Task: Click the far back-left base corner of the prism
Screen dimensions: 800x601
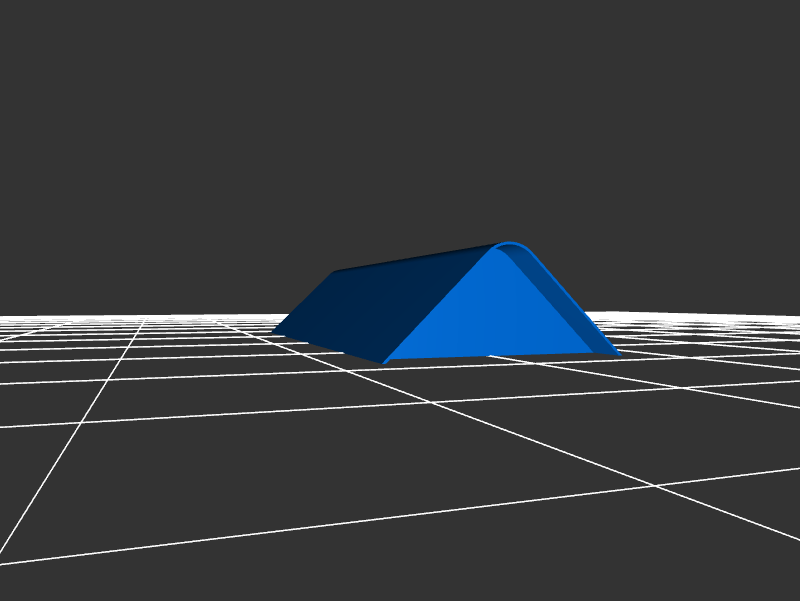Action: (x=272, y=333)
